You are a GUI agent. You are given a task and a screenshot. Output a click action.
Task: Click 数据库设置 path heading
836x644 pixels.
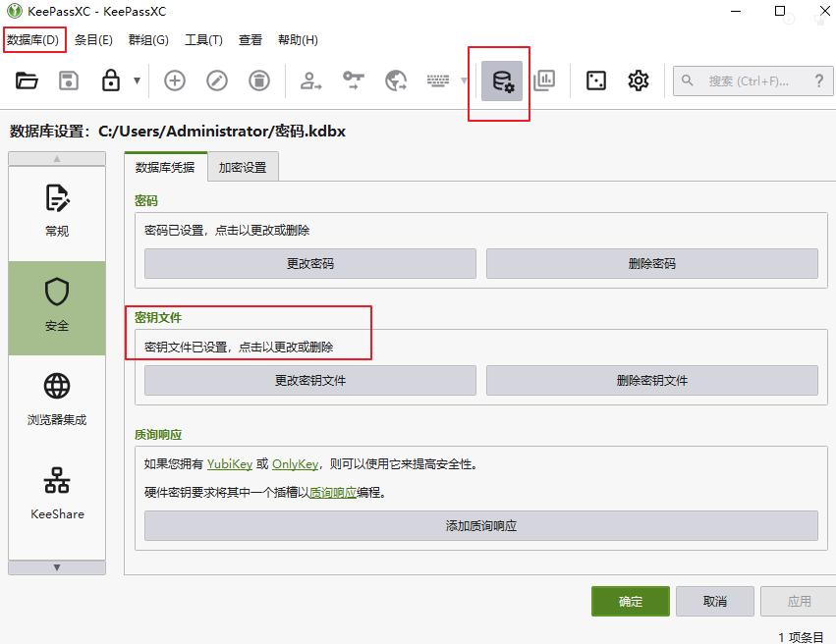pos(178,131)
